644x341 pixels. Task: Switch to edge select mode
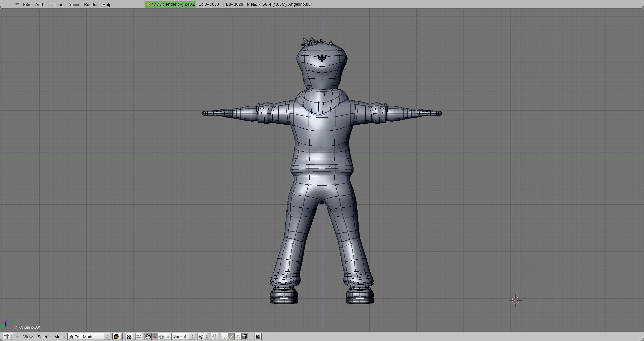click(231, 337)
